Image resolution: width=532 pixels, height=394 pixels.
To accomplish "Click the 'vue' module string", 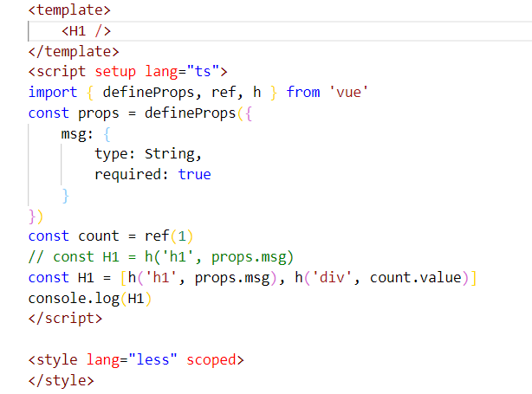I will point(349,93).
